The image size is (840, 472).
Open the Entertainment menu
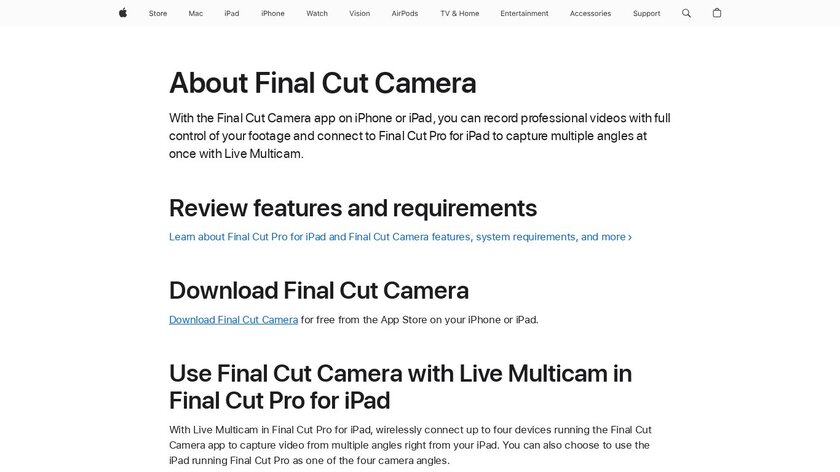point(524,13)
